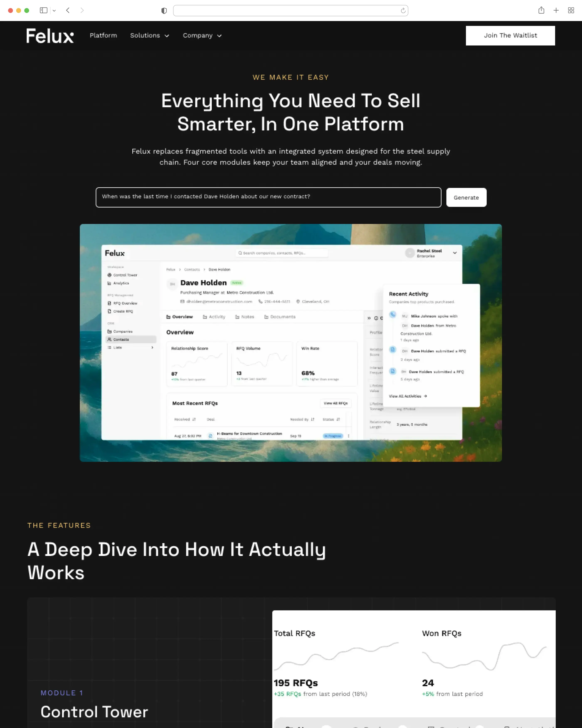The image size is (582, 728).
Task: Open the Safari share icon
Action: (541, 10)
